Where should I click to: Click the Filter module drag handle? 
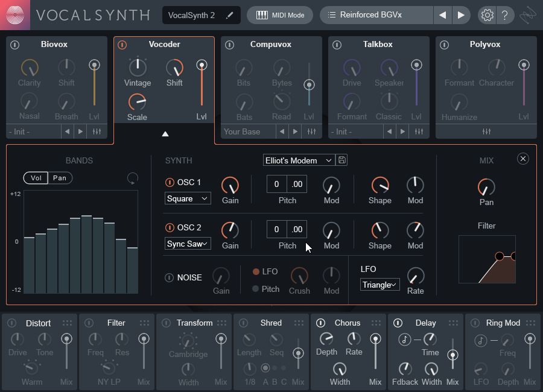tap(144, 323)
